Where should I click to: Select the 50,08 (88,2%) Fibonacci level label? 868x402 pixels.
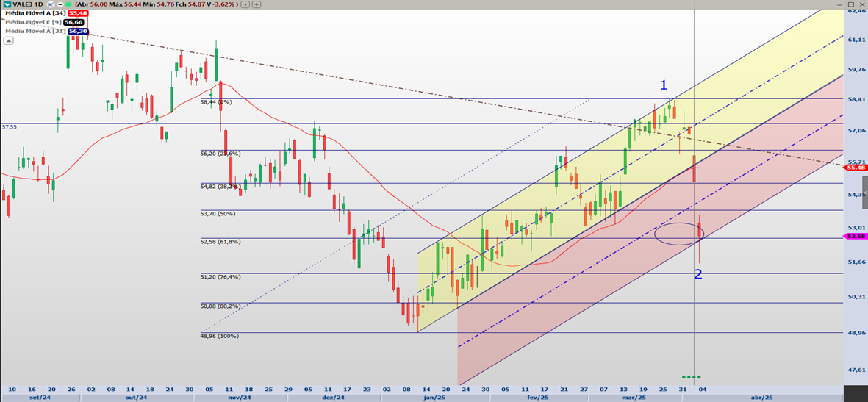[220, 306]
